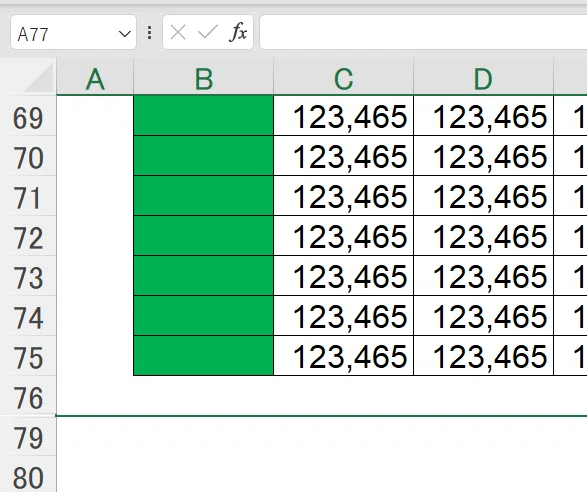Select cell D75 with 123,465

point(483,356)
